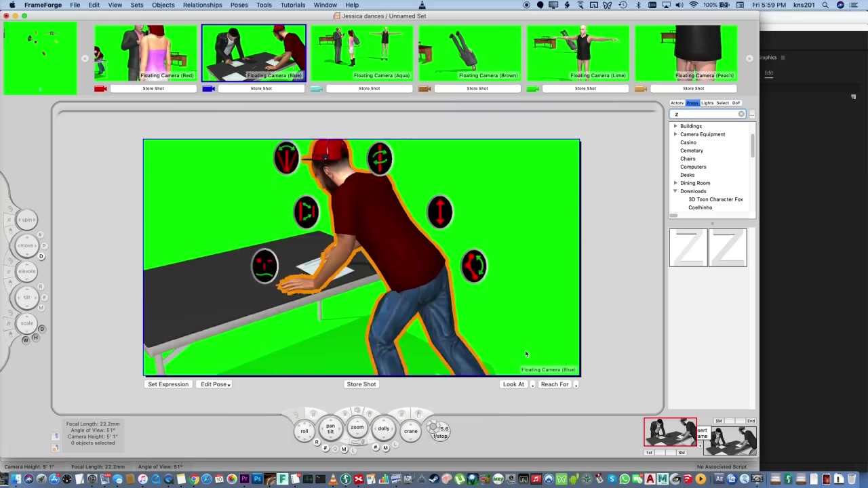The height and width of the screenshot is (488, 868).
Task: Select the first Z prop thumbnail
Action: (x=688, y=247)
